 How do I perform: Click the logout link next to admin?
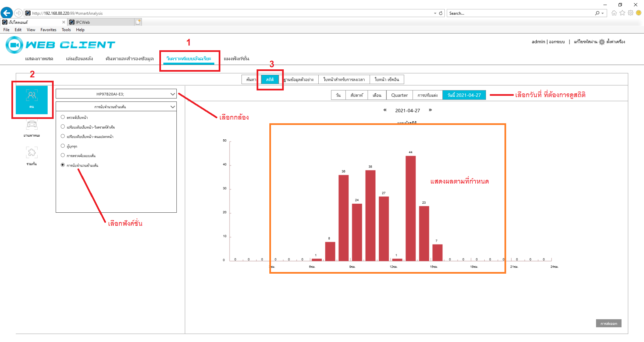[x=557, y=42]
